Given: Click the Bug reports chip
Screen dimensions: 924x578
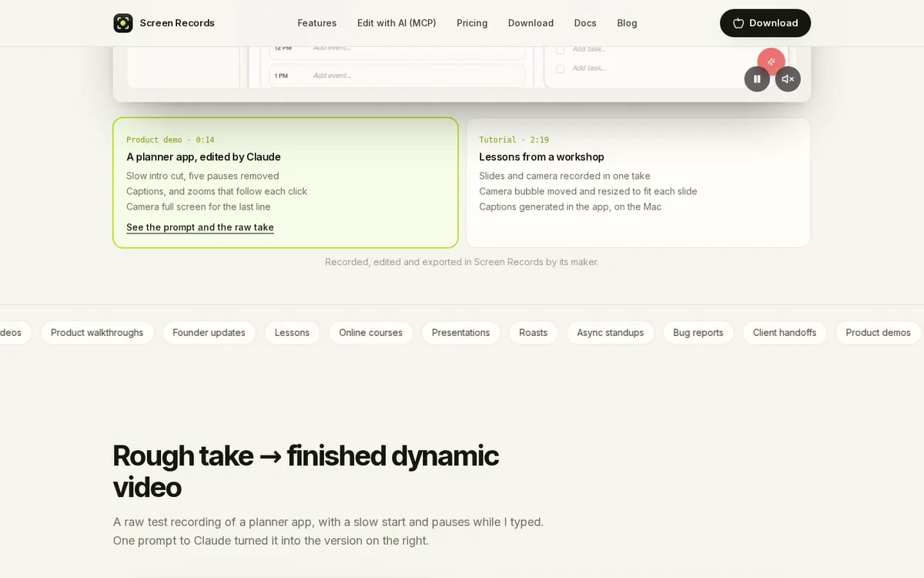Looking at the screenshot, I should [x=698, y=333].
